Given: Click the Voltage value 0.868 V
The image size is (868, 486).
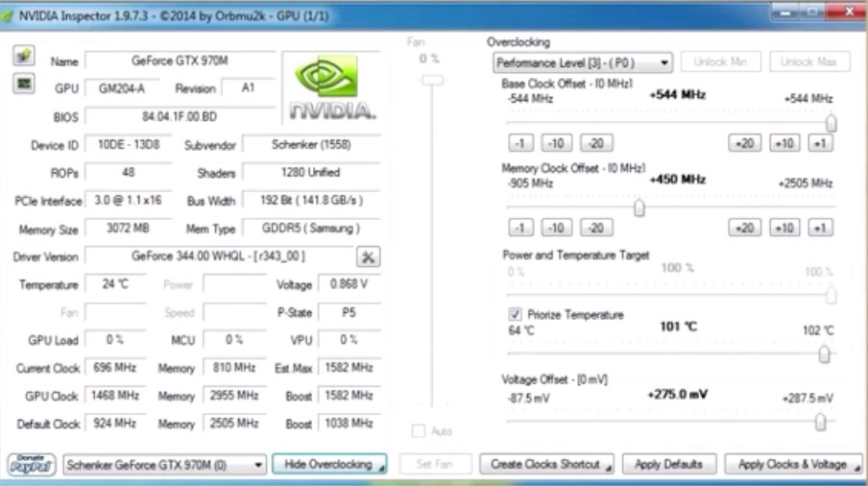Looking at the screenshot, I should point(349,284).
